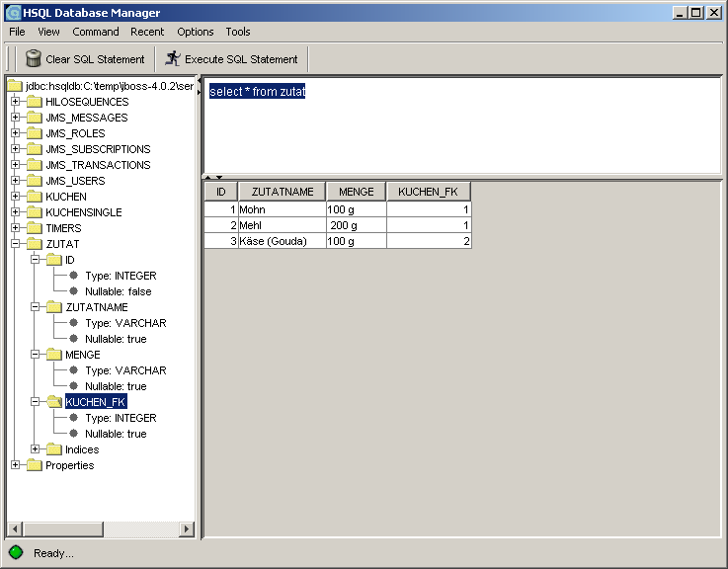Collapse the ZUTATNAME column node
The width and height of the screenshot is (728, 569).
35,306
